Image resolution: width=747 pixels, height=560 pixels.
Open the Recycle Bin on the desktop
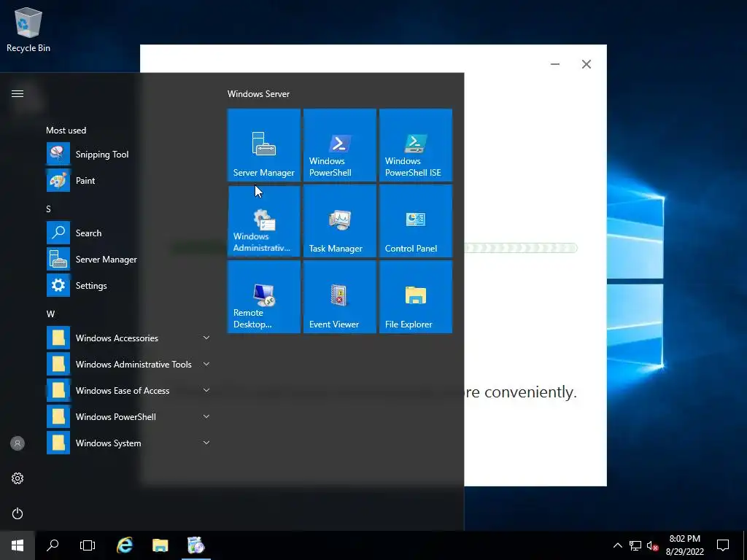pyautogui.click(x=28, y=29)
